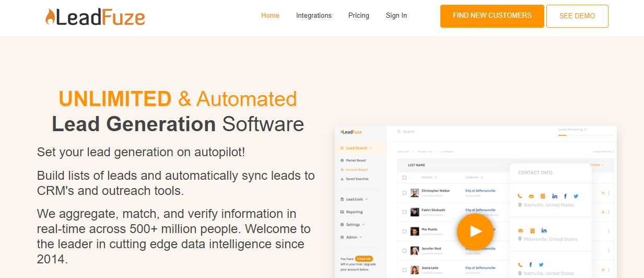Open the Home nav item
The width and height of the screenshot is (644, 278).
(x=270, y=16)
